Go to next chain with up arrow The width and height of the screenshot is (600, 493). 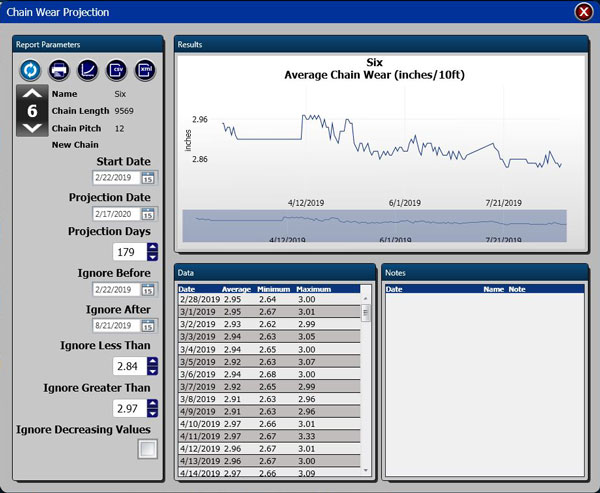coord(32,93)
